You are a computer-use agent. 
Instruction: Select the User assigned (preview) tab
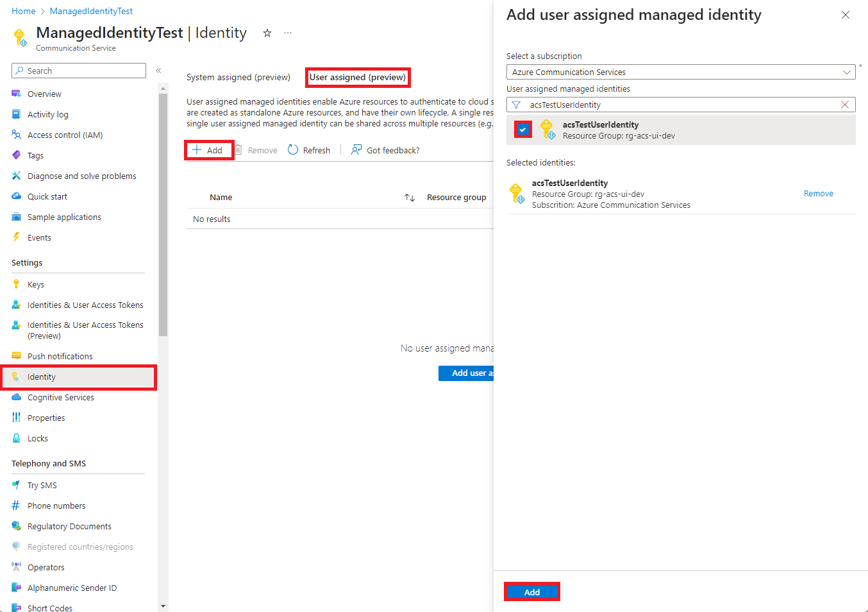coord(358,77)
